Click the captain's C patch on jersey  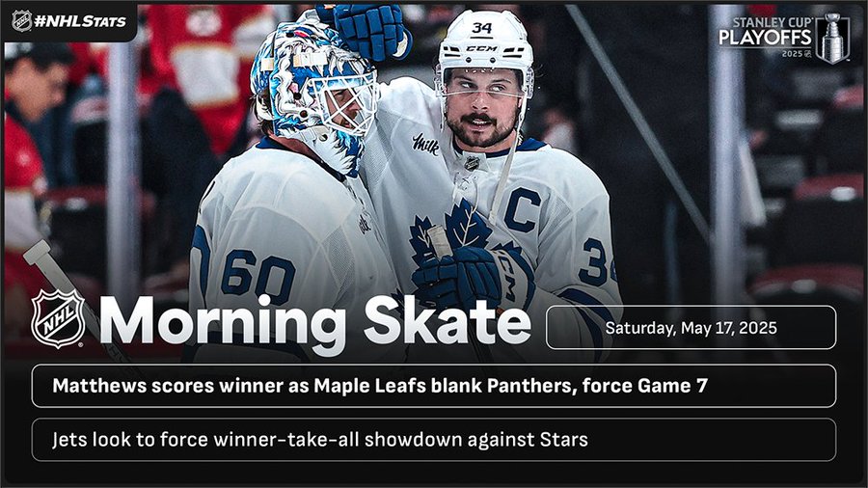point(521,210)
